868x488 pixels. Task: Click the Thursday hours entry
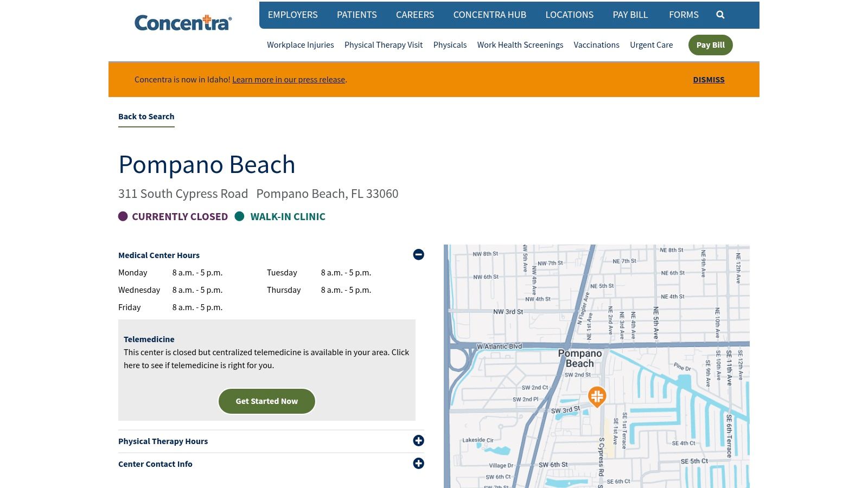tap(319, 290)
